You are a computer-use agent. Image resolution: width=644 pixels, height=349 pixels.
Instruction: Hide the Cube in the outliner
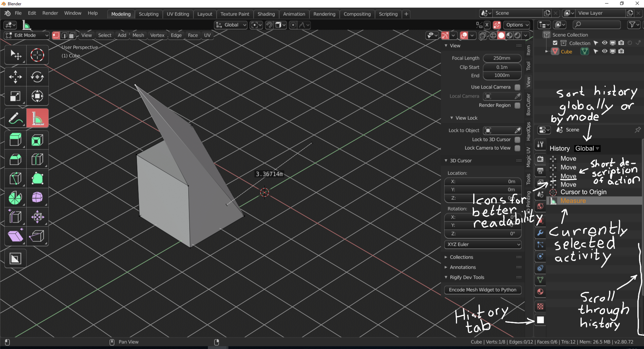click(x=605, y=51)
